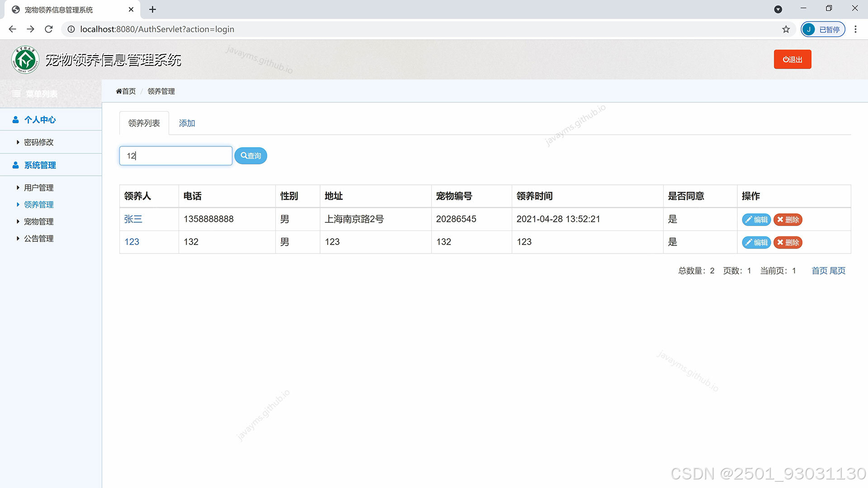The width and height of the screenshot is (868, 488).
Task: Click the browser back arrow
Action: click(x=12, y=29)
